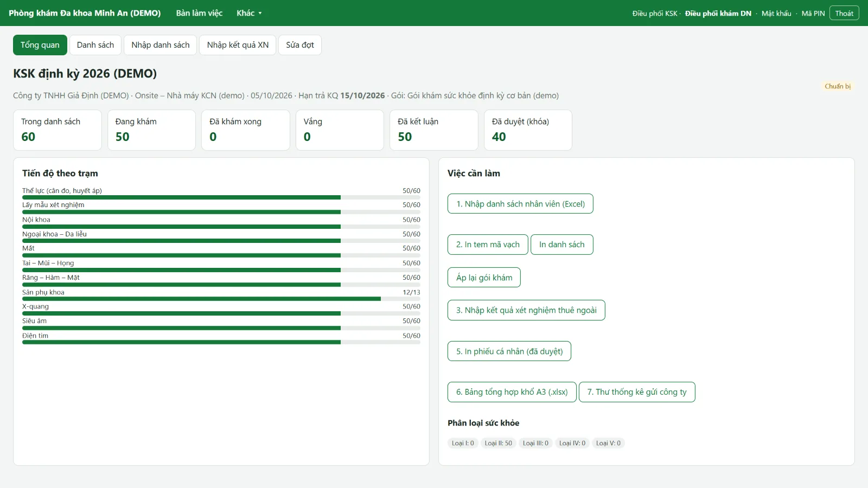Screen dimensions: 868x488
Task: Open Nhập kết quả XN tab
Action: click(238, 45)
